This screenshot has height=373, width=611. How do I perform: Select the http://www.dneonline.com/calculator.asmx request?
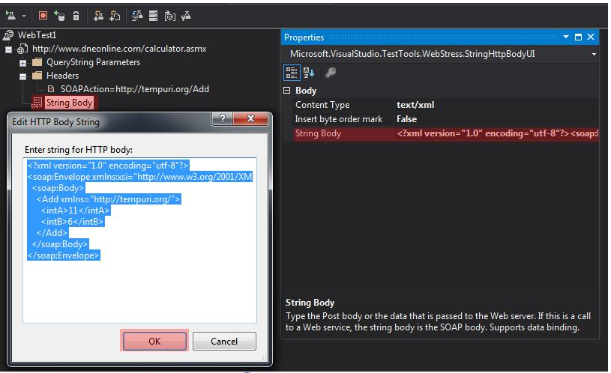(x=119, y=49)
